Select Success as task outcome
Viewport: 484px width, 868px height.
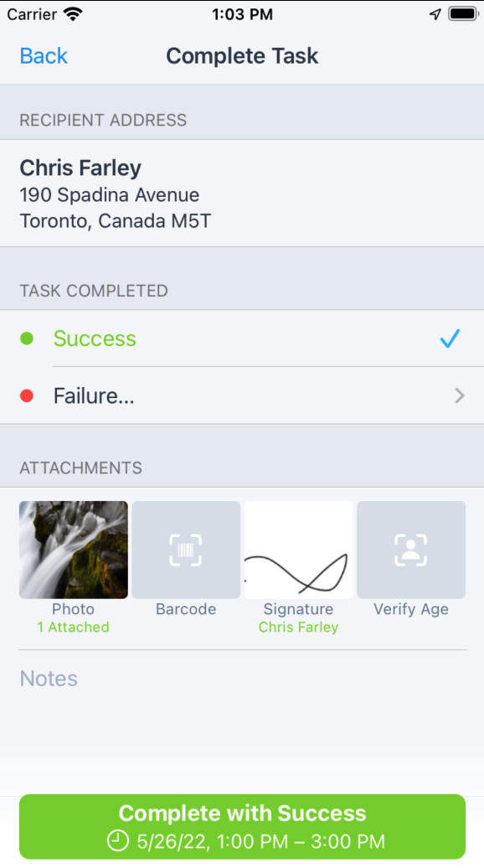point(242,338)
